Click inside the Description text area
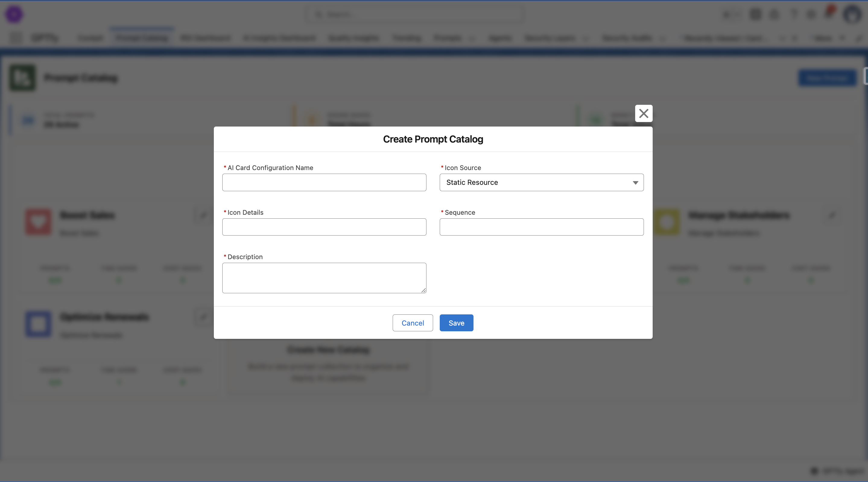The width and height of the screenshot is (868, 482). coord(324,278)
